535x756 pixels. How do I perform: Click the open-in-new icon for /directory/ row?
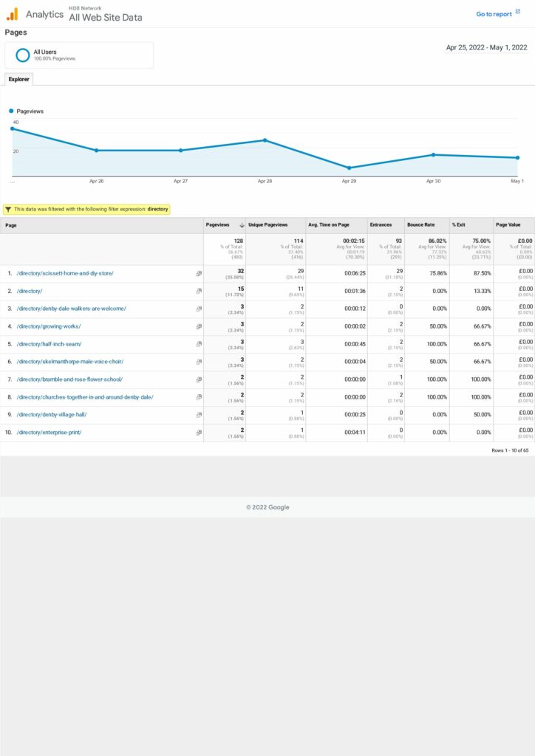pos(199,291)
